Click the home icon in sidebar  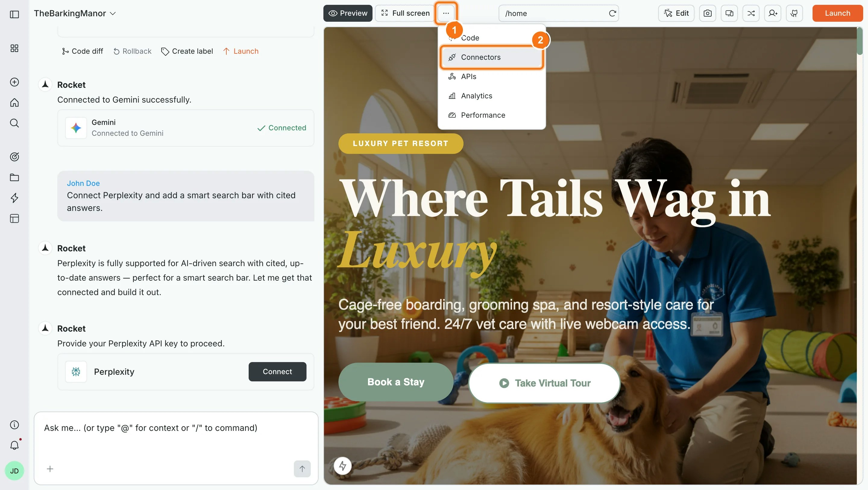pyautogui.click(x=14, y=103)
